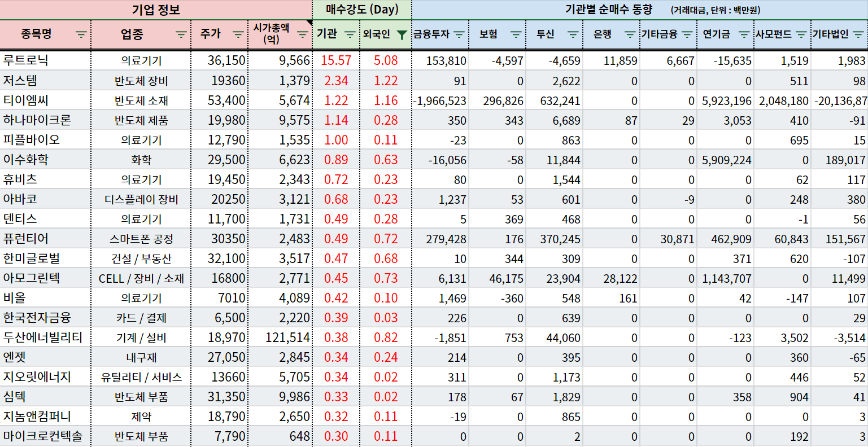868x447 pixels.
Task: Select the 하나마이크론 stock name cell
Action: (x=45, y=120)
